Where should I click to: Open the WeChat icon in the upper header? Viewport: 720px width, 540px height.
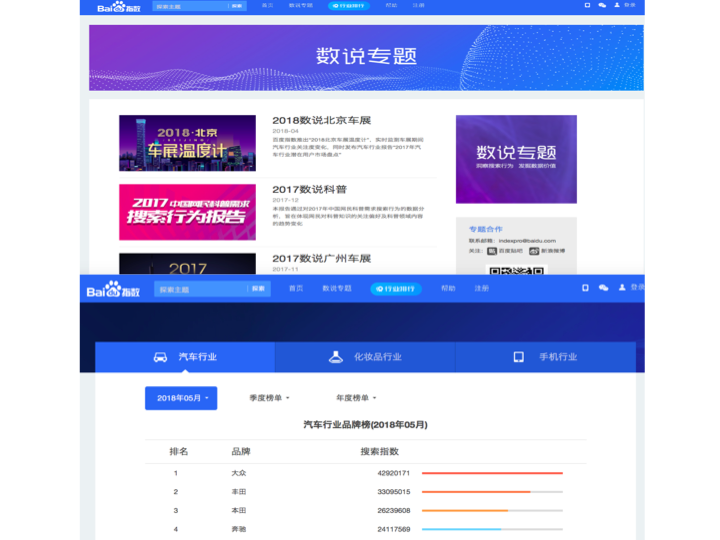click(x=602, y=5)
